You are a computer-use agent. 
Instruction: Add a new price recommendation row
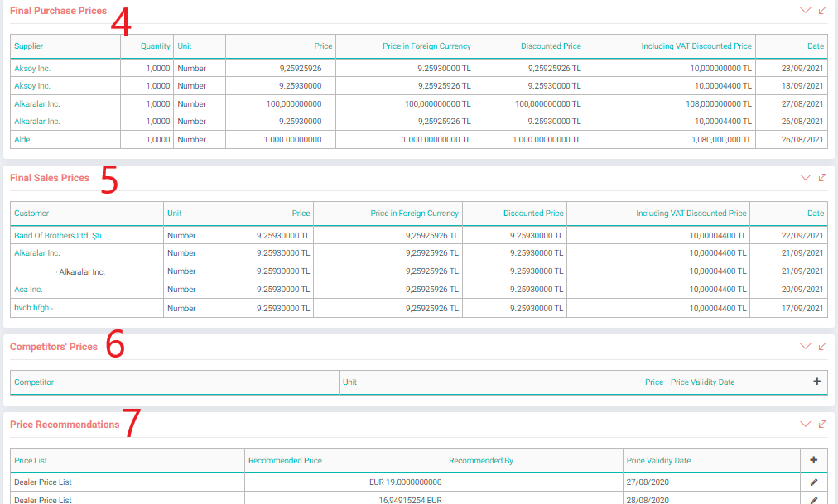click(x=813, y=459)
